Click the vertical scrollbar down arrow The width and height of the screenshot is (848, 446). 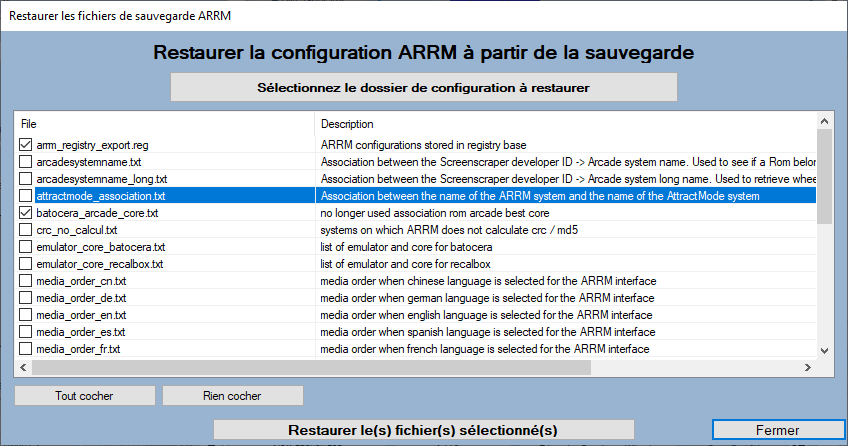tap(824, 350)
